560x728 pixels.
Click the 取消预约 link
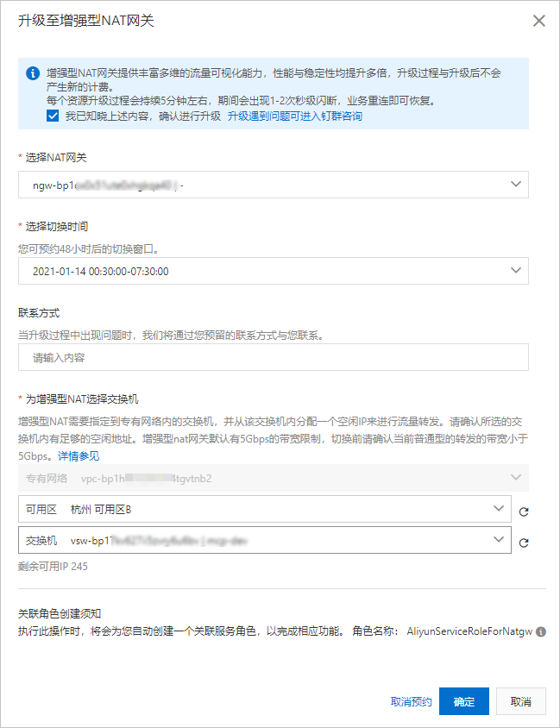pyautogui.click(x=411, y=701)
